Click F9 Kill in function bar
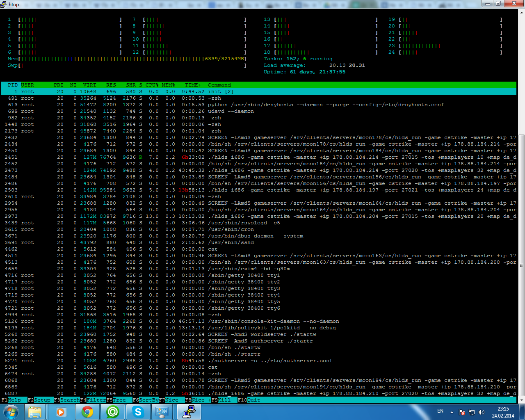 [221, 400]
